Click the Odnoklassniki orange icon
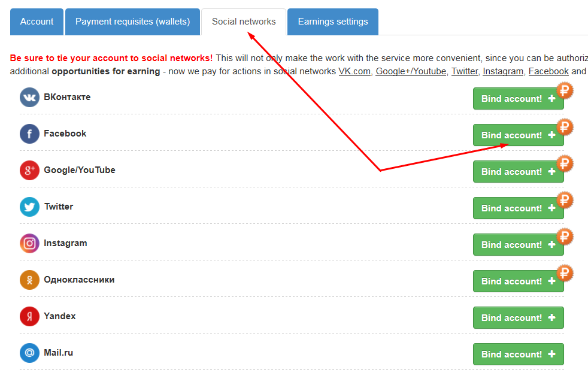The width and height of the screenshot is (588, 379). (29, 280)
